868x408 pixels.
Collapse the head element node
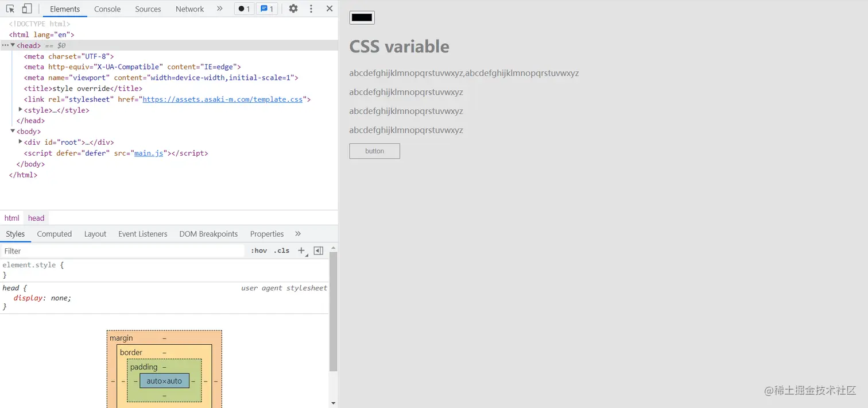tap(13, 45)
